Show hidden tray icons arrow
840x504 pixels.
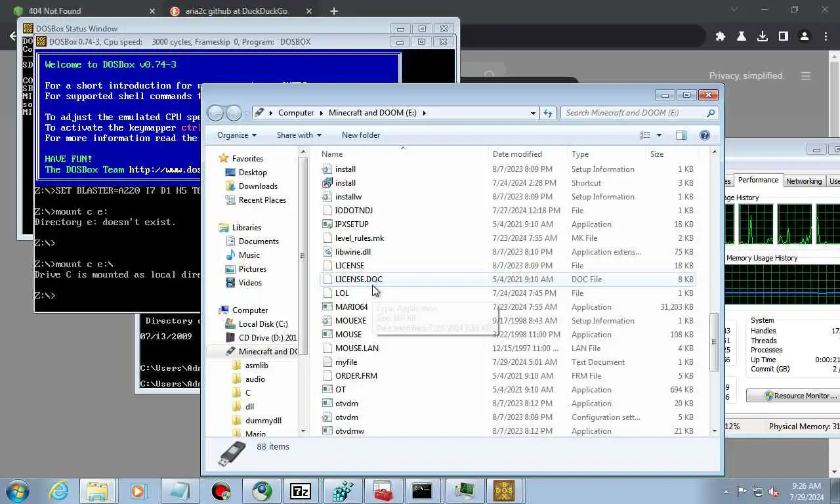tap(726, 491)
